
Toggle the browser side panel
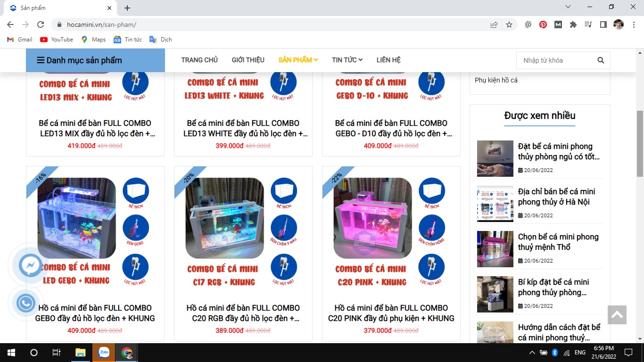coord(603,25)
